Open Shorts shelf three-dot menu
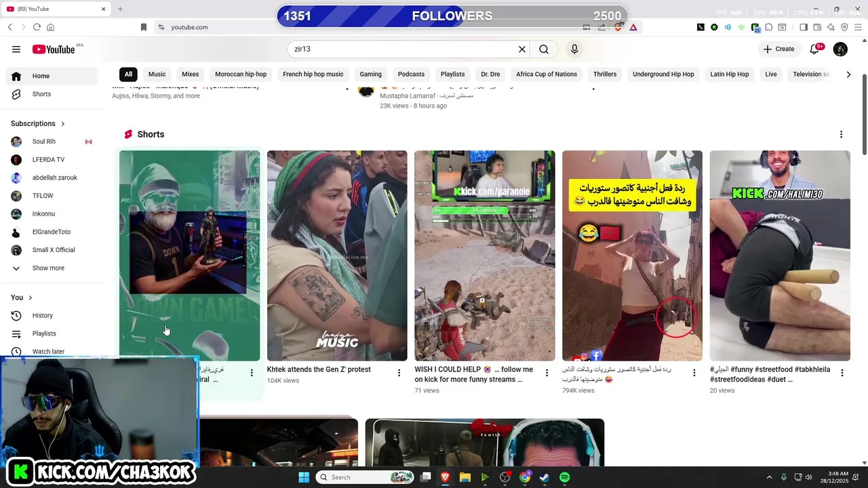The image size is (868, 488). pos(841,134)
